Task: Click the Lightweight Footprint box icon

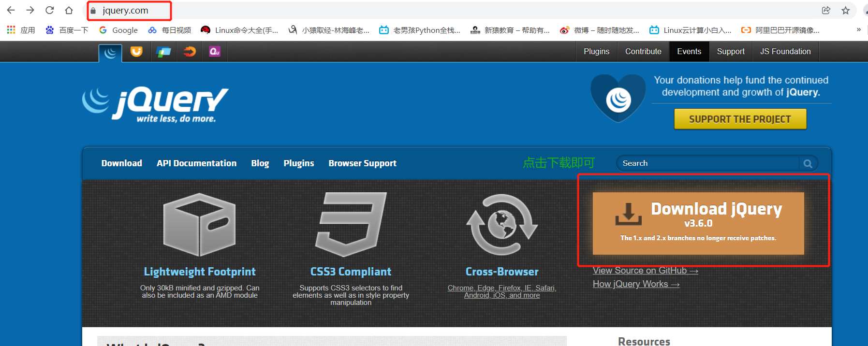Action: [x=200, y=225]
